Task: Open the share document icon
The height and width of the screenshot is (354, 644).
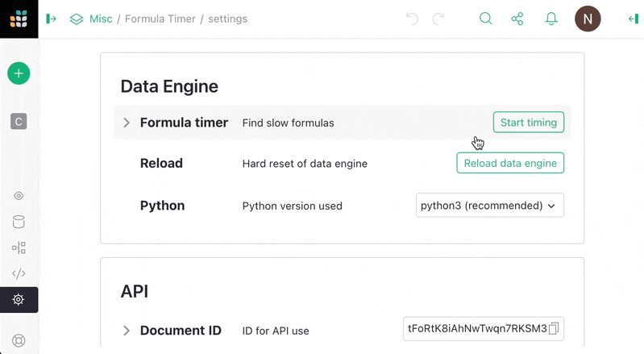Action: pos(517,19)
